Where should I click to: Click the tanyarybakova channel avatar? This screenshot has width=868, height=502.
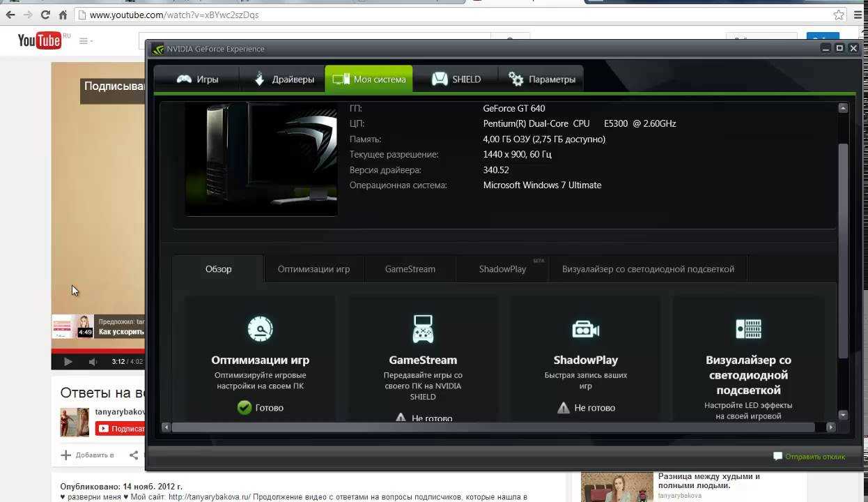pyautogui.click(x=75, y=422)
